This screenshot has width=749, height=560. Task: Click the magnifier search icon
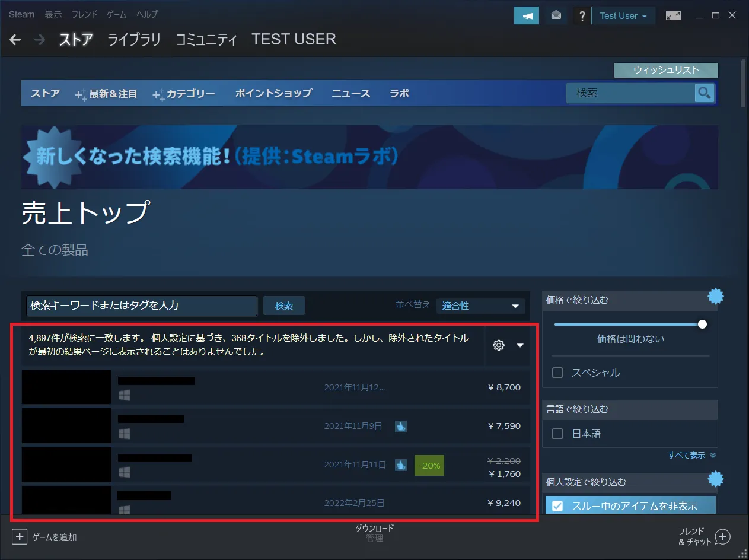[704, 93]
